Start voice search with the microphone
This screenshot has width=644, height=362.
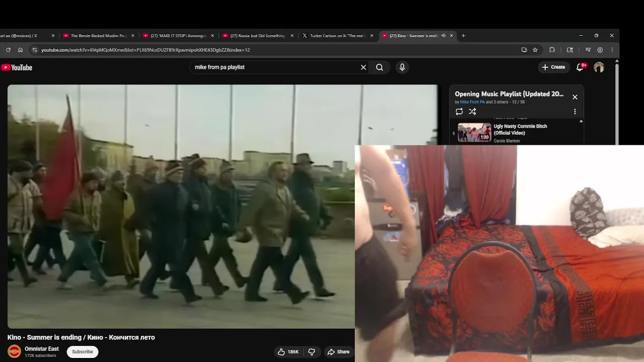pos(402,67)
